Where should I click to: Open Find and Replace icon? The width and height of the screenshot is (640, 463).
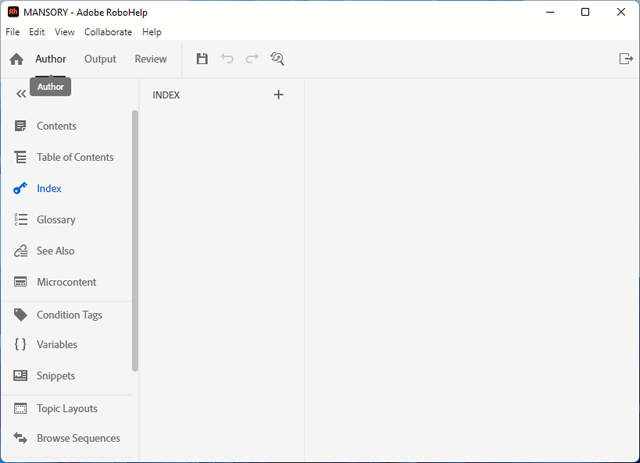coord(277,59)
